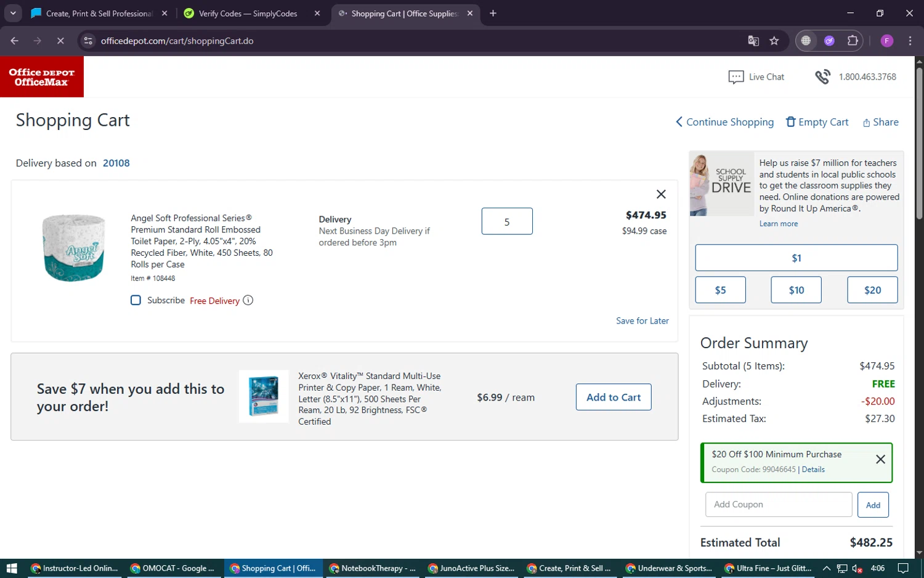Close the Create, Print & Sell tab

164,13
